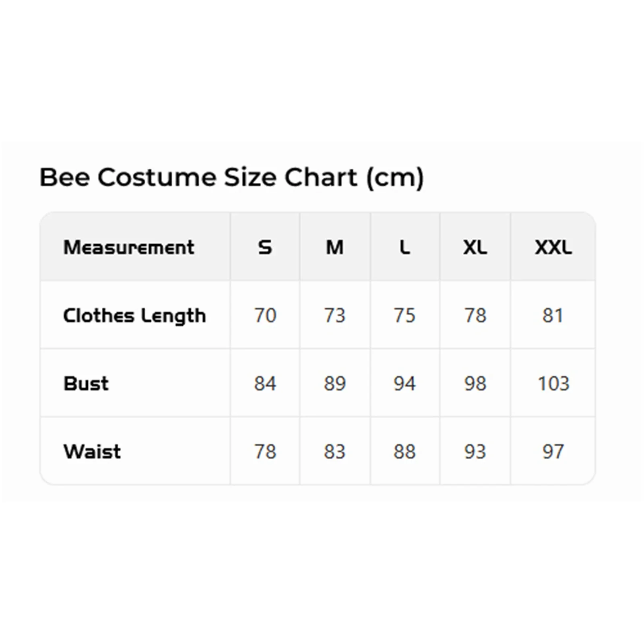Click the S size column header

click(265, 247)
